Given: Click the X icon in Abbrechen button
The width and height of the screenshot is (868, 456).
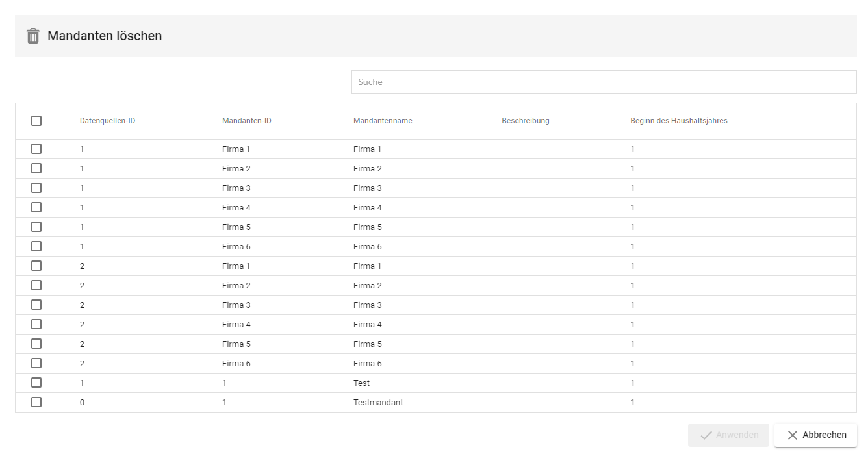Looking at the screenshot, I should [x=792, y=435].
